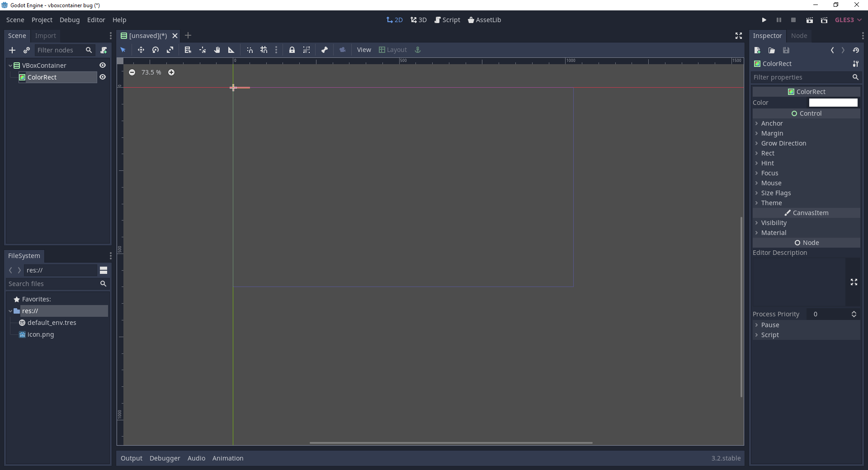Select the Move mode tool
The width and height of the screenshot is (868, 470).
(x=141, y=50)
